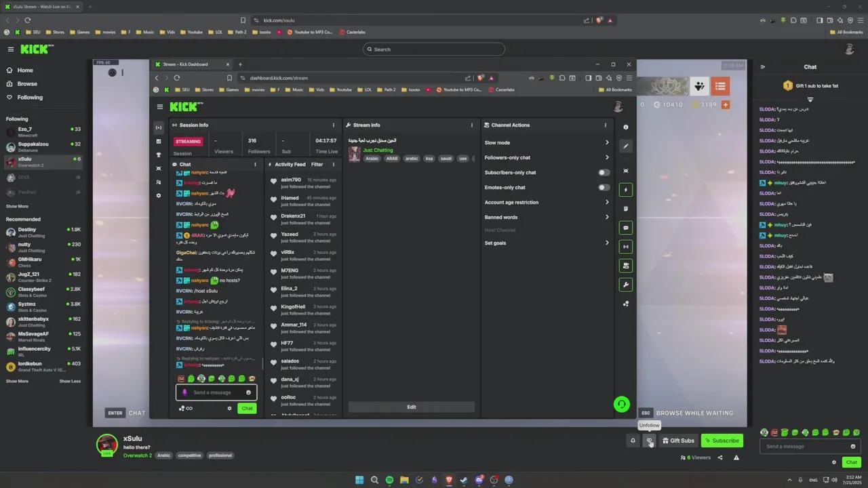Viewport: 868px width, 488px height.
Task: Click the green Subscribe button
Action: (x=722, y=441)
